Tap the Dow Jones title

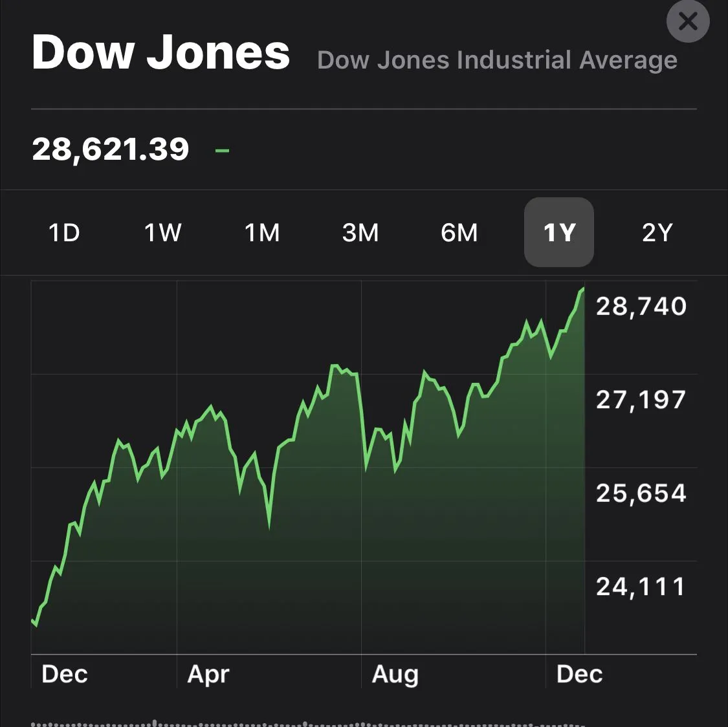(x=160, y=52)
